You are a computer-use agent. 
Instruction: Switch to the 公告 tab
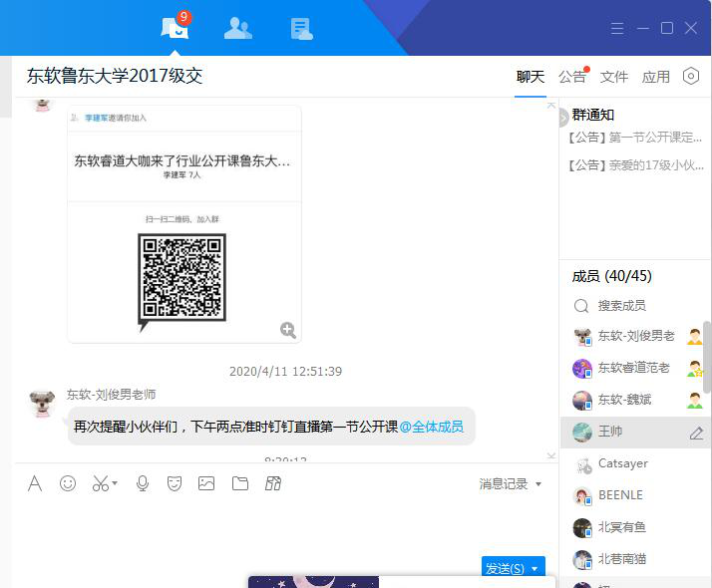click(572, 77)
